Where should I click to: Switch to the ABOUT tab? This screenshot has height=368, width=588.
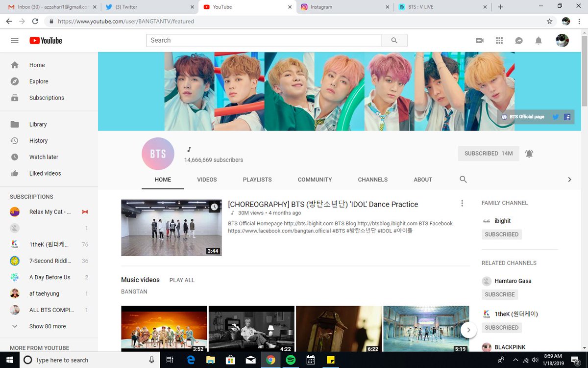pos(423,180)
